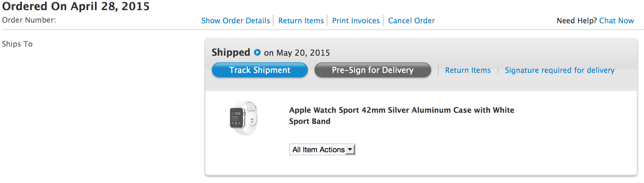Click the Ordered On April 28, 2015 heading

pos(76,6)
